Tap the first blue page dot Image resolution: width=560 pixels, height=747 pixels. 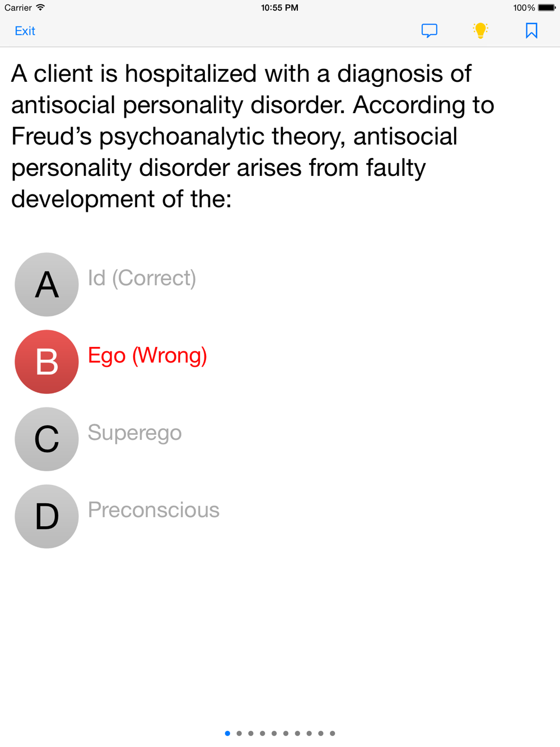(227, 733)
